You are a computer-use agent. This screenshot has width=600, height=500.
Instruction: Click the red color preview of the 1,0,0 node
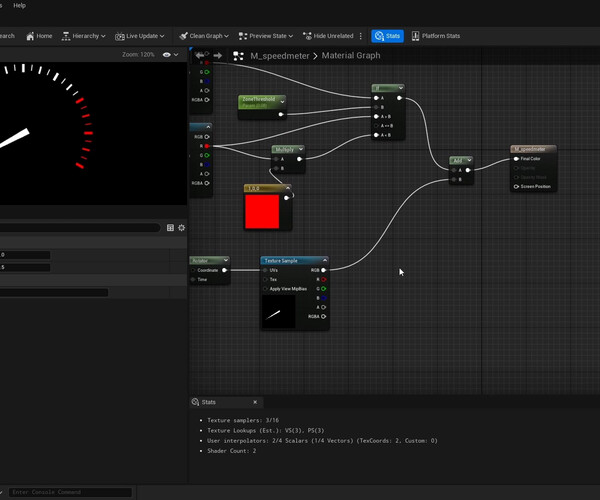262,212
